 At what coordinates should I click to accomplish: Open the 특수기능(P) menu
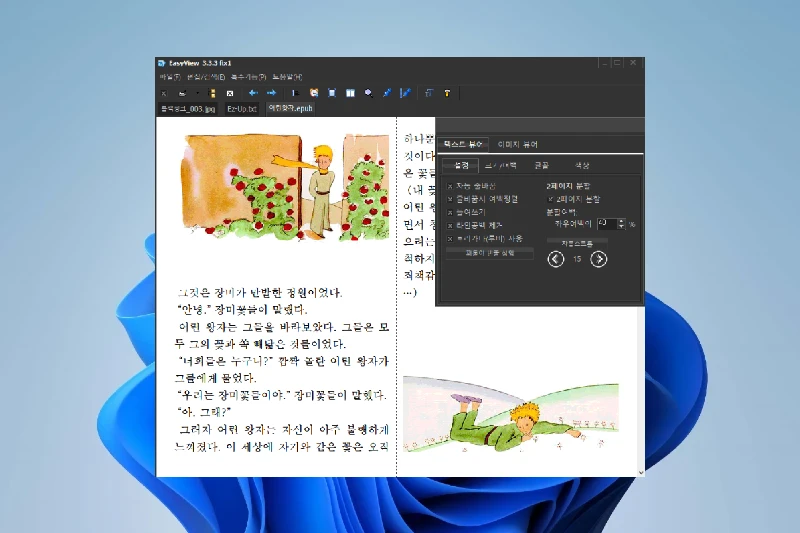pyautogui.click(x=248, y=77)
